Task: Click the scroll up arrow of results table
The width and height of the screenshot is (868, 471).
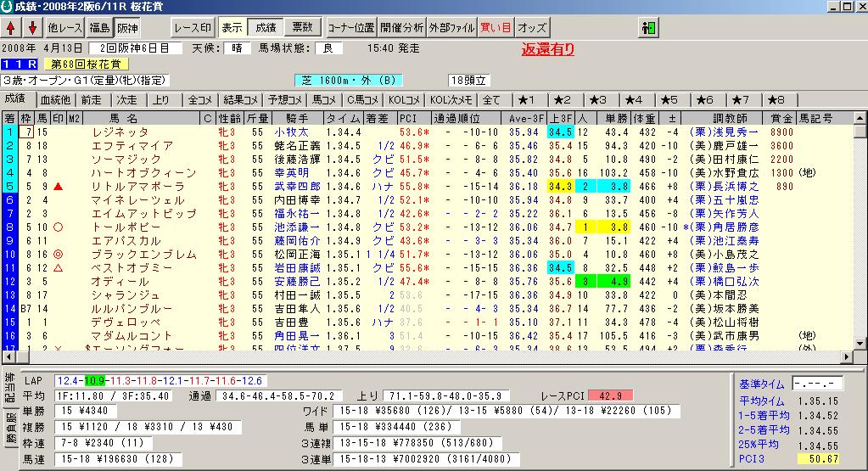Action: click(860, 132)
